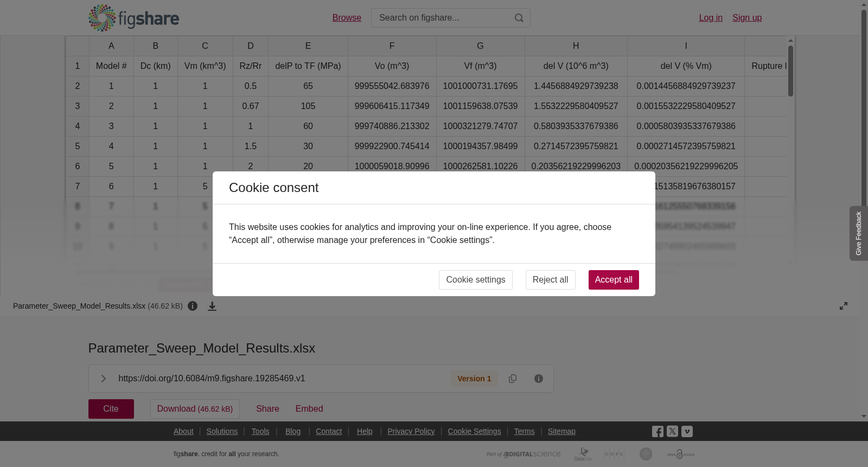Open Cookie Settings footer link
Viewport: 868px width, 467px height.
pyautogui.click(x=474, y=431)
